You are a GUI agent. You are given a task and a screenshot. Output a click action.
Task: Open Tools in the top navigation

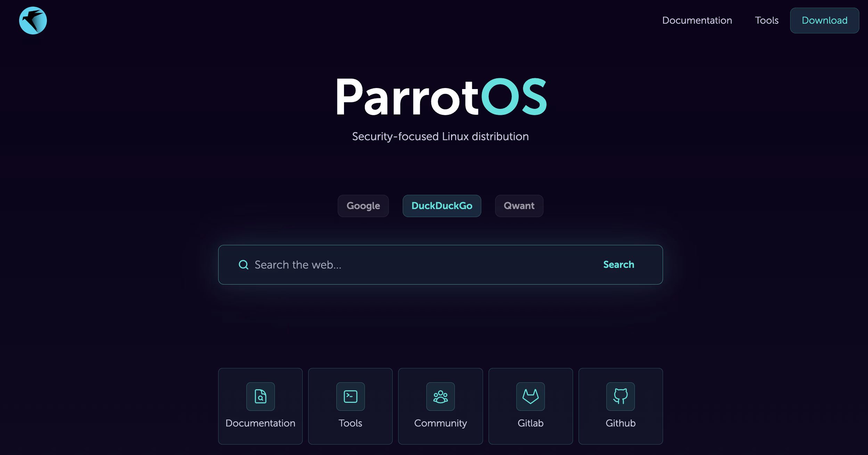pyautogui.click(x=767, y=21)
